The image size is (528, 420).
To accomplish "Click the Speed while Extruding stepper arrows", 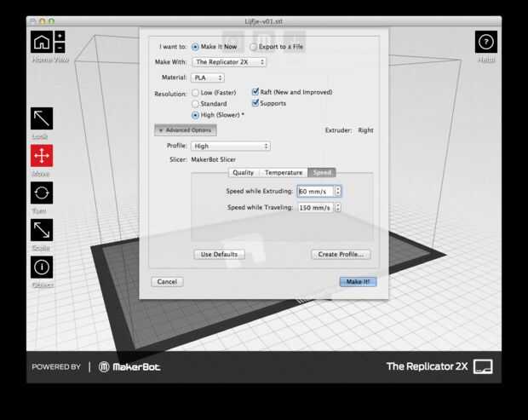I will pyautogui.click(x=338, y=191).
